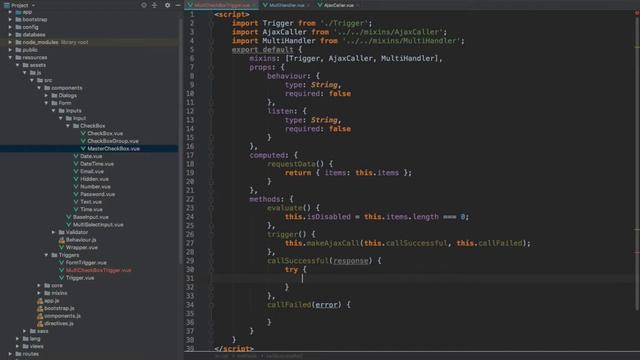Viewport: 640px width, 360px height.
Task: Open Wrapper.vue file
Action: 82,247
